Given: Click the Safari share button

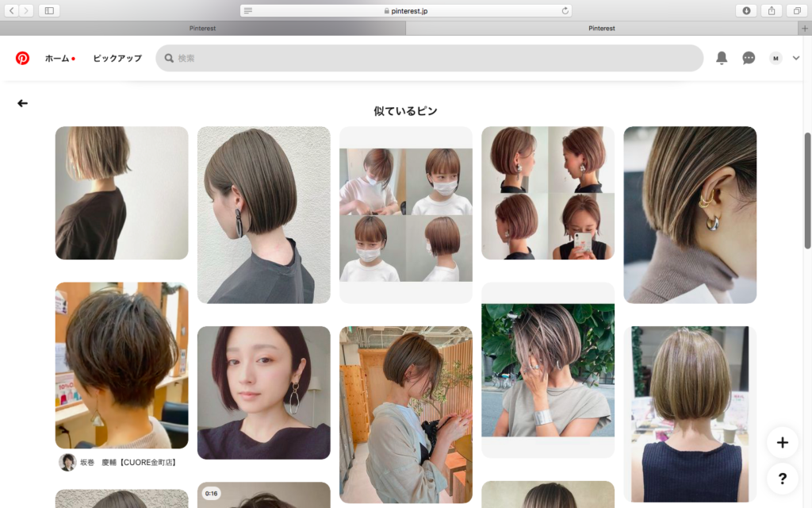Looking at the screenshot, I should (772, 10).
